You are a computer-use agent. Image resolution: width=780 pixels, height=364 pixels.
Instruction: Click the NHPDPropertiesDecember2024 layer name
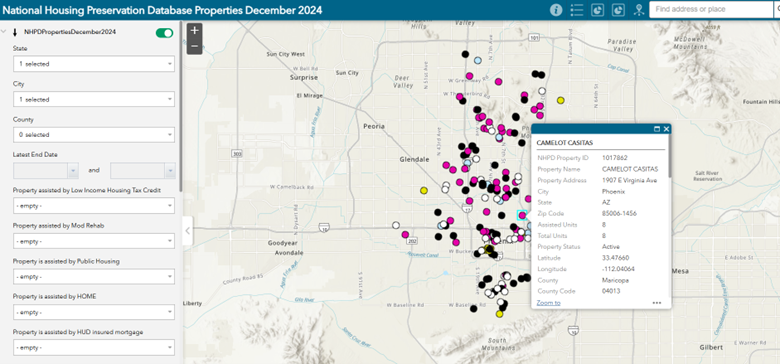(70, 32)
